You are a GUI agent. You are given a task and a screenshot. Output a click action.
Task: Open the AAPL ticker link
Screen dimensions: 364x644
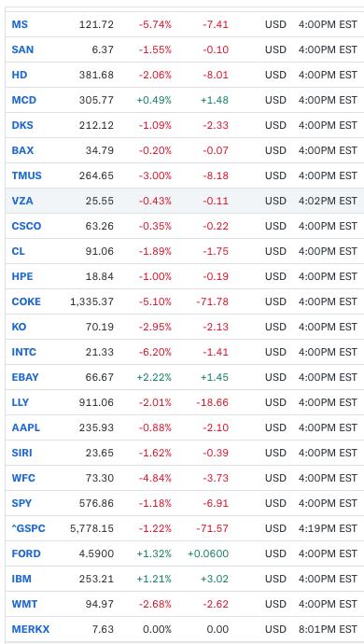(x=26, y=428)
